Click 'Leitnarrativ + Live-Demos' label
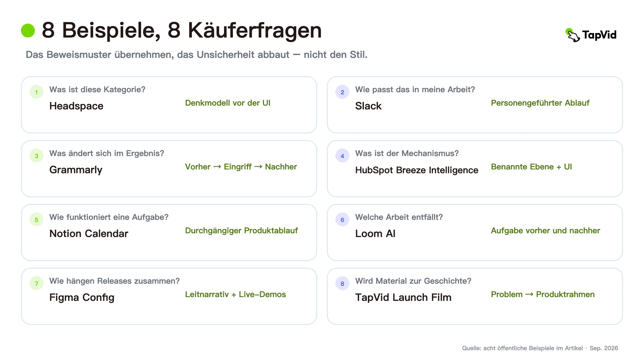 pyautogui.click(x=235, y=294)
